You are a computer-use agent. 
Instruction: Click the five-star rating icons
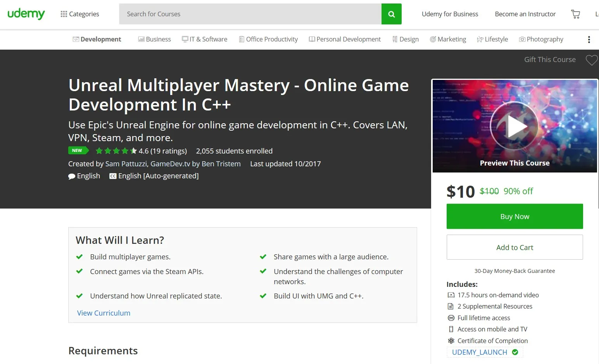(x=116, y=151)
